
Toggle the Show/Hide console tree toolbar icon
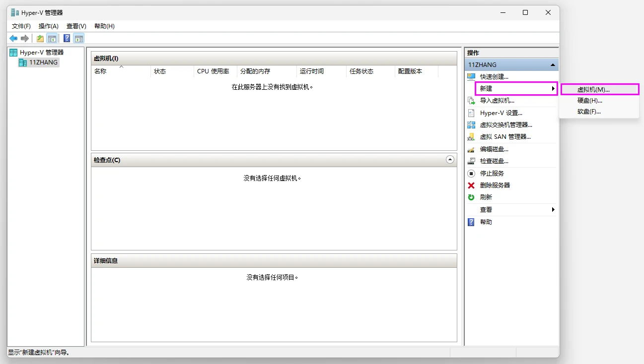(52, 38)
